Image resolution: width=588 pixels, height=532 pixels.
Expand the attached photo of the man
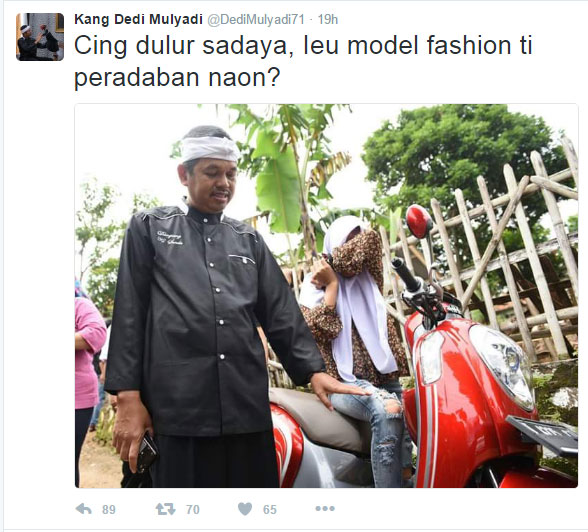(326, 296)
